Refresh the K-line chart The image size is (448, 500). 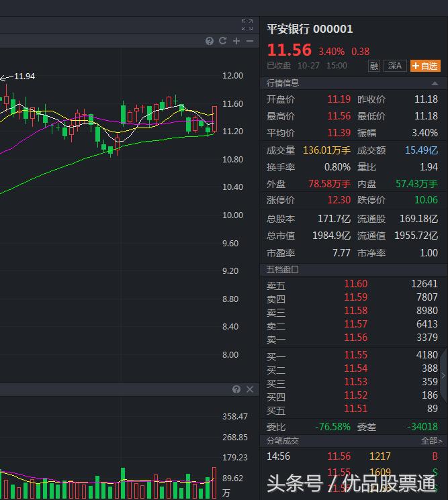(223, 41)
